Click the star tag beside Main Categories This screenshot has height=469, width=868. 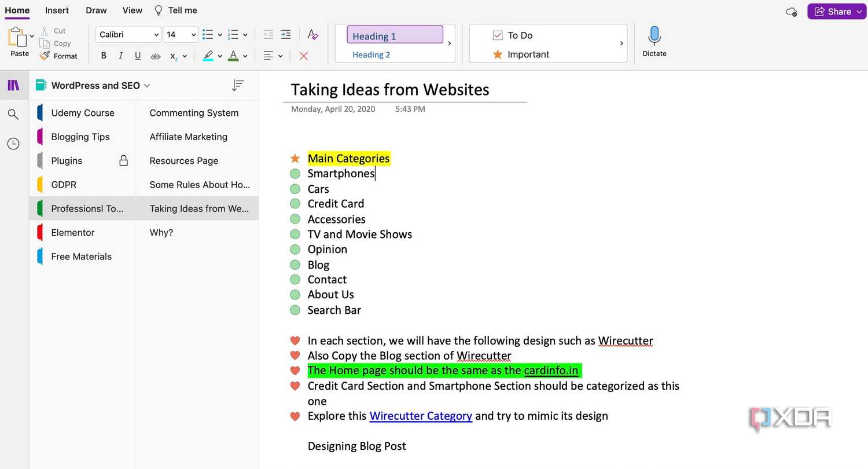point(295,158)
